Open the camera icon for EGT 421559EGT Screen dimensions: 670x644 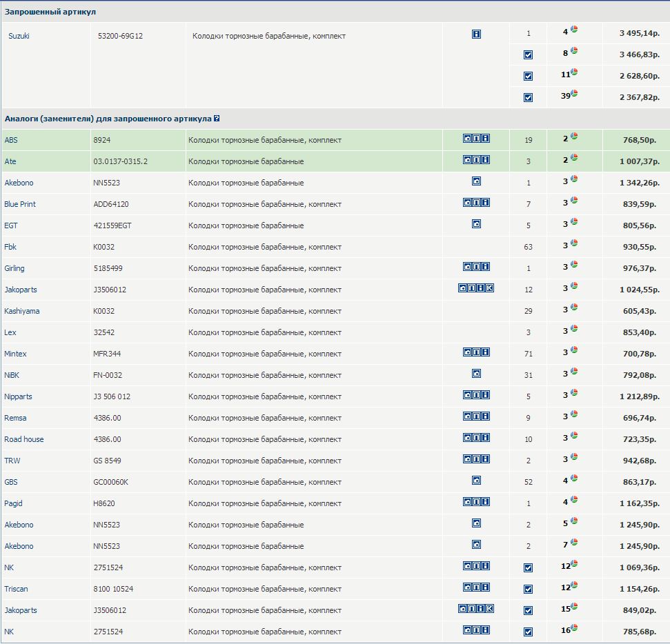tap(476, 224)
